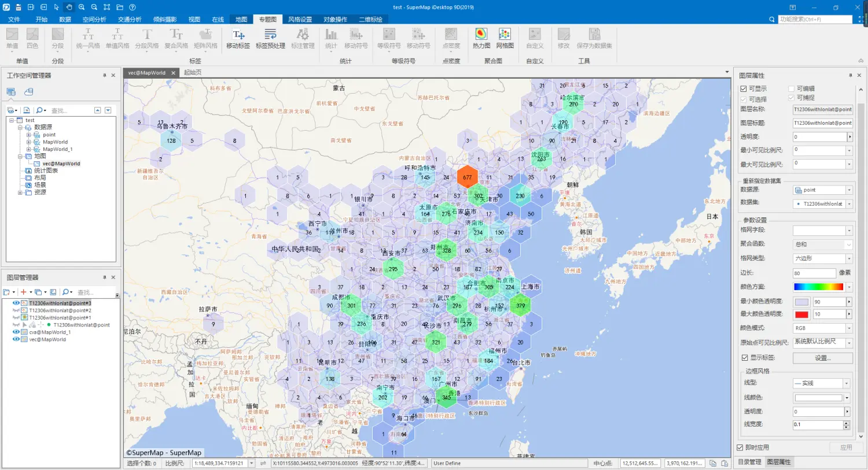Open the 数据源 point datasource dropdown
The width and height of the screenshot is (868, 470).
click(x=849, y=190)
